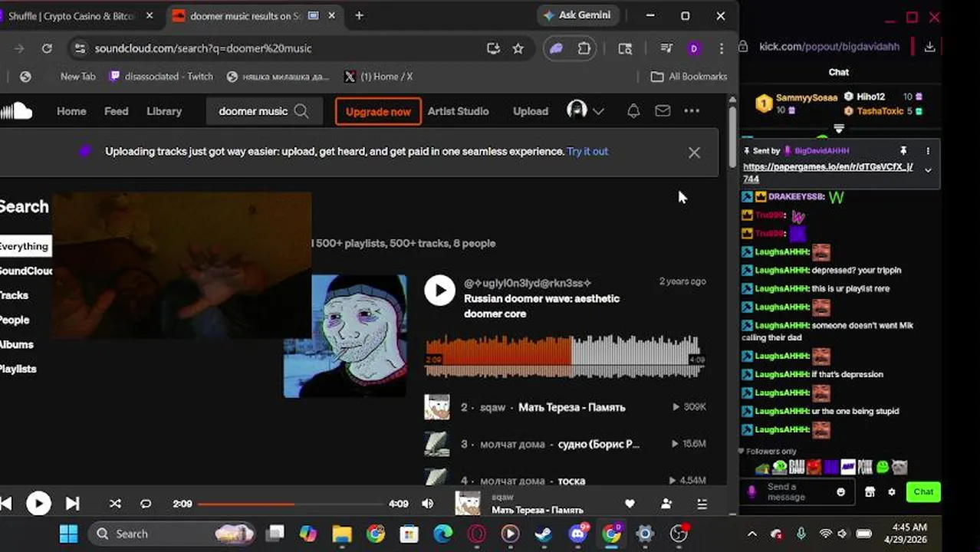Click the Ask Gemini button

coord(577,15)
